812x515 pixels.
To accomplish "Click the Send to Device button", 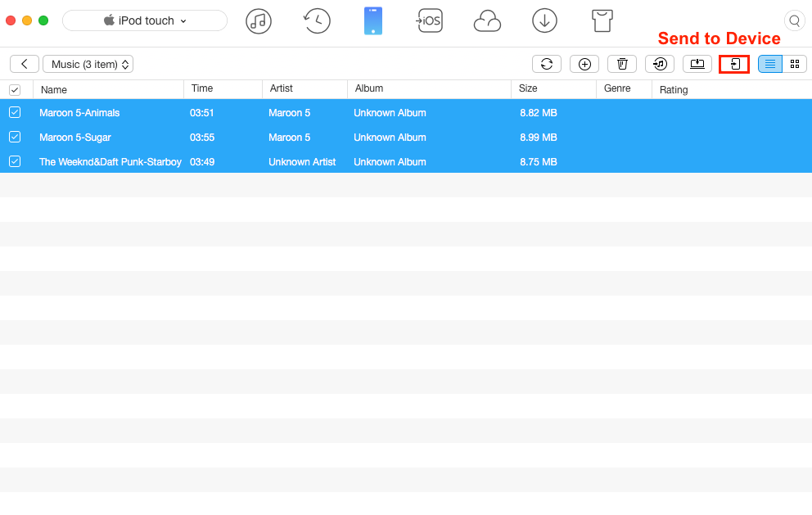I will (734, 64).
